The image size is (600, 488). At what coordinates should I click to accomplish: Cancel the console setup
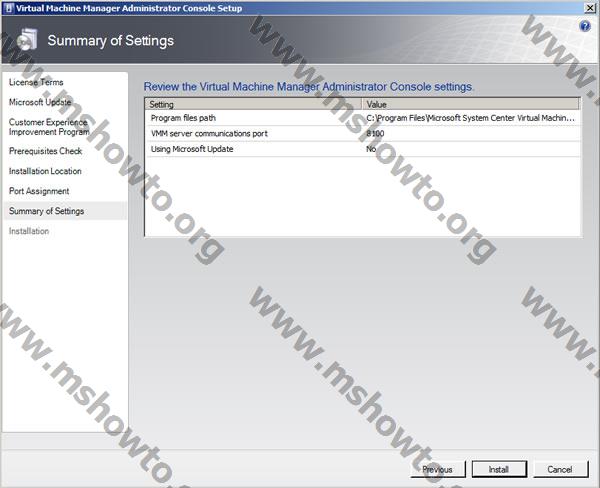point(560,469)
